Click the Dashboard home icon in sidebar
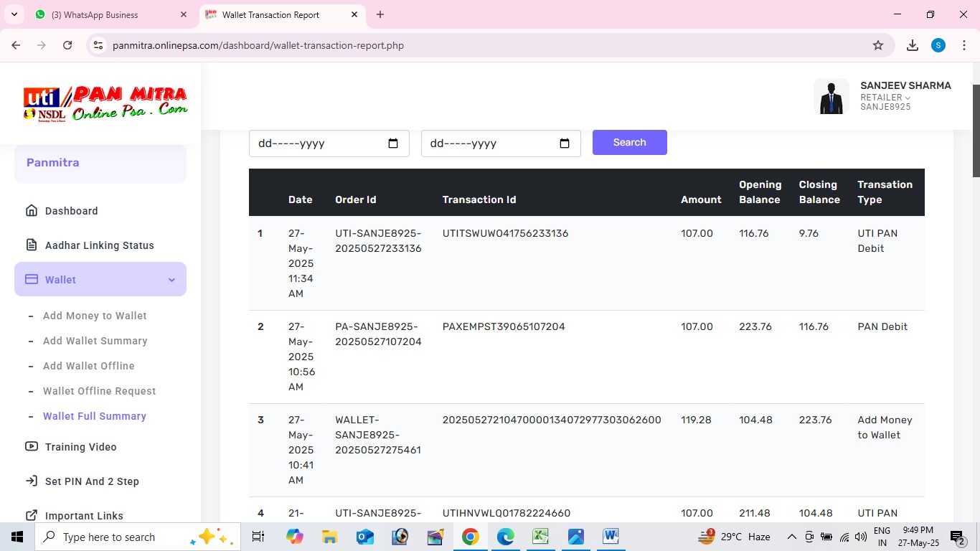Screen dimensions: 980x551 (x=32, y=211)
